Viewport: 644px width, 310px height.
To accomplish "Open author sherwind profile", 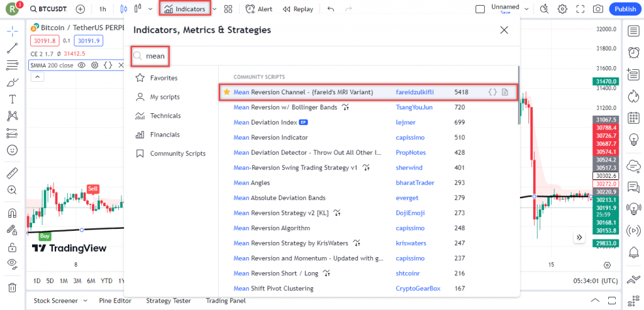I will point(409,167).
